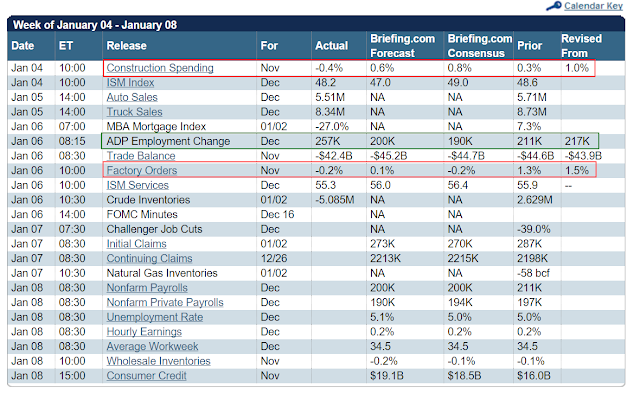Viewport: 640px width, 399px height.
Task: Click the Prior column header
Action: [529, 46]
